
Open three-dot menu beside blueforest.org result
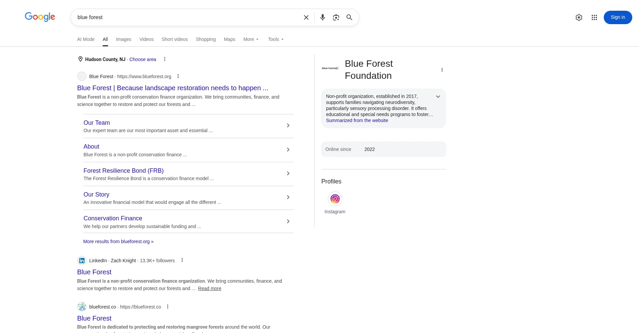click(x=178, y=76)
